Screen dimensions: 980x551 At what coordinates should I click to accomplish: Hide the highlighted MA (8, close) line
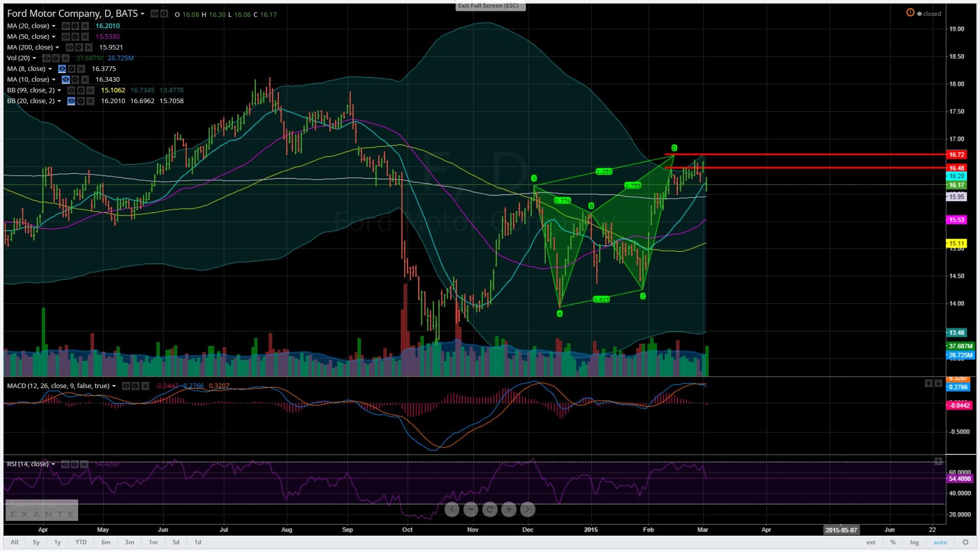click(x=62, y=69)
